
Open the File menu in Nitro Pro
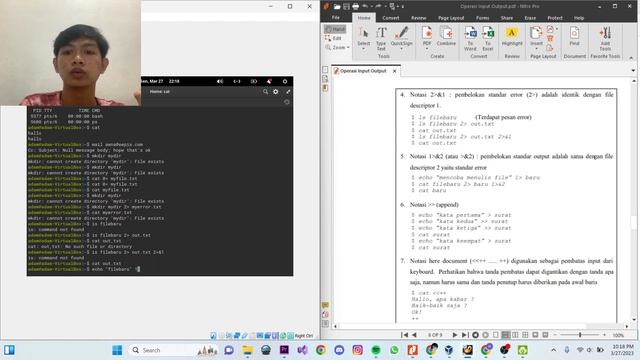pyautogui.click(x=336, y=18)
